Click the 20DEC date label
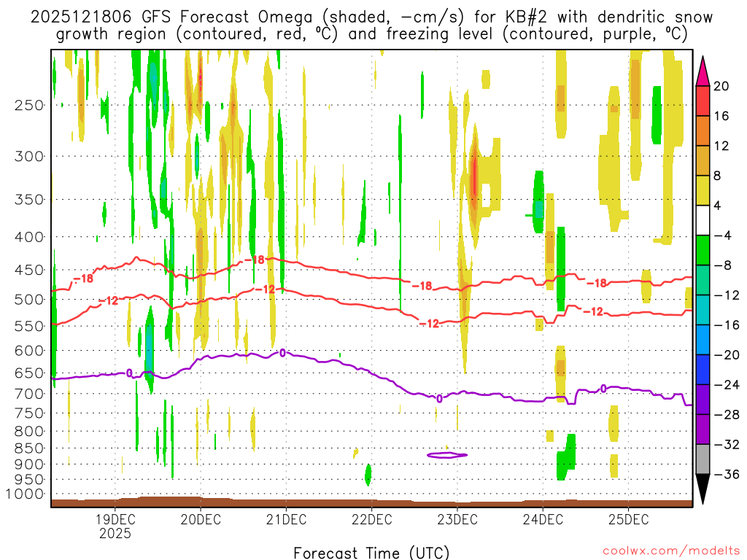The image size is (747, 560). 201,519
